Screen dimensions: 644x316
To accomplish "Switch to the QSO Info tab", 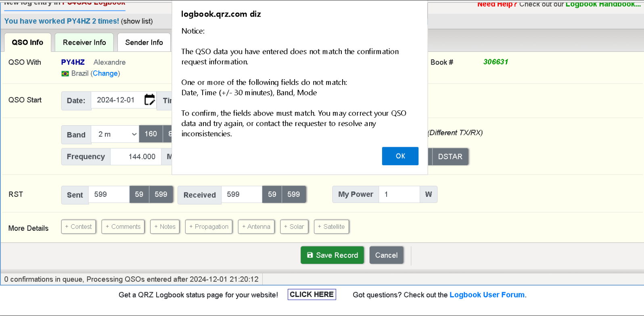I will 27,42.
